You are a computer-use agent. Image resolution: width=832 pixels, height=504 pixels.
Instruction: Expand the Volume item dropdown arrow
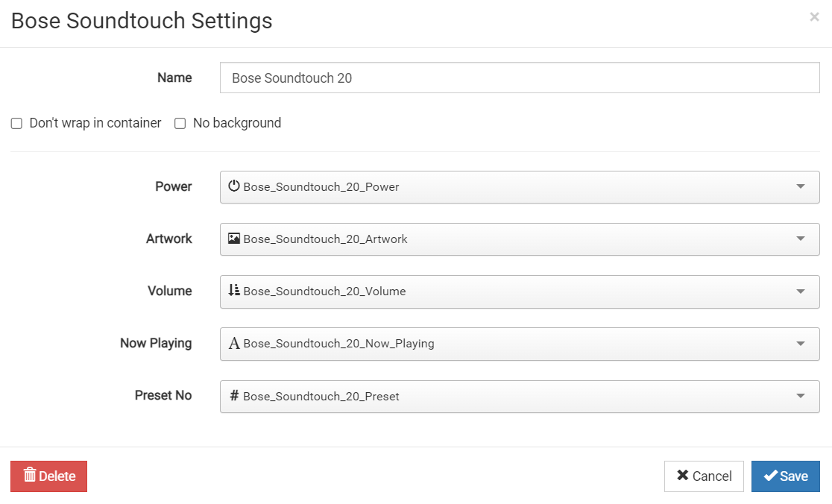[x=801, y=292]
